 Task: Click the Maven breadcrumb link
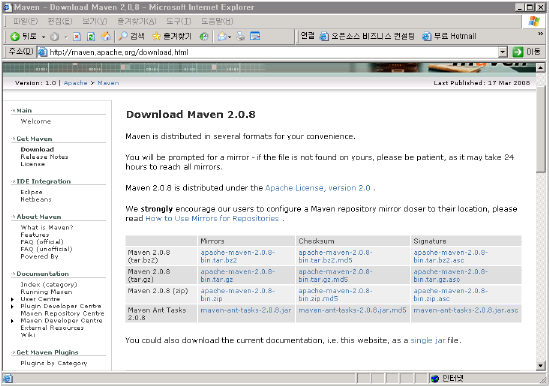[x=108, y=83]
